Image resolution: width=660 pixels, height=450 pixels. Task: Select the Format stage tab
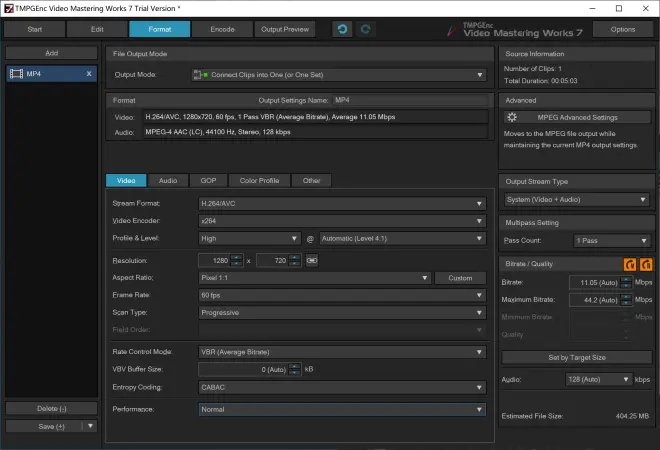tap(160, 29)
